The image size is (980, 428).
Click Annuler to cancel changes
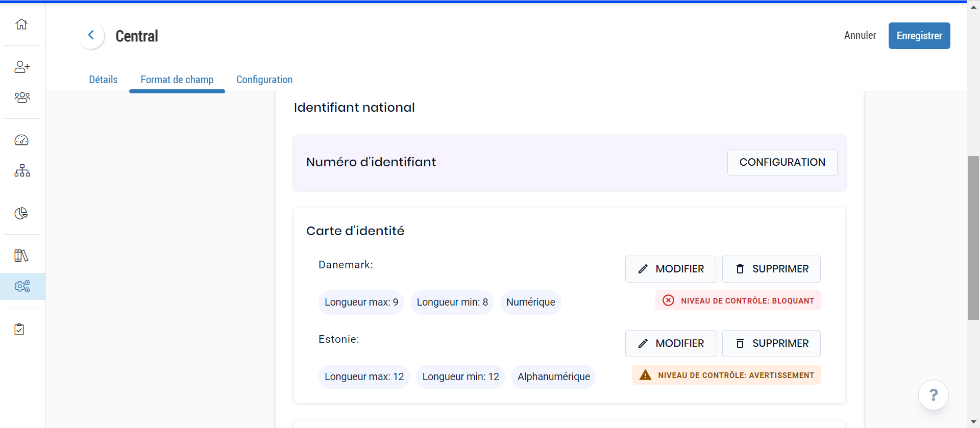pos(860,35)
